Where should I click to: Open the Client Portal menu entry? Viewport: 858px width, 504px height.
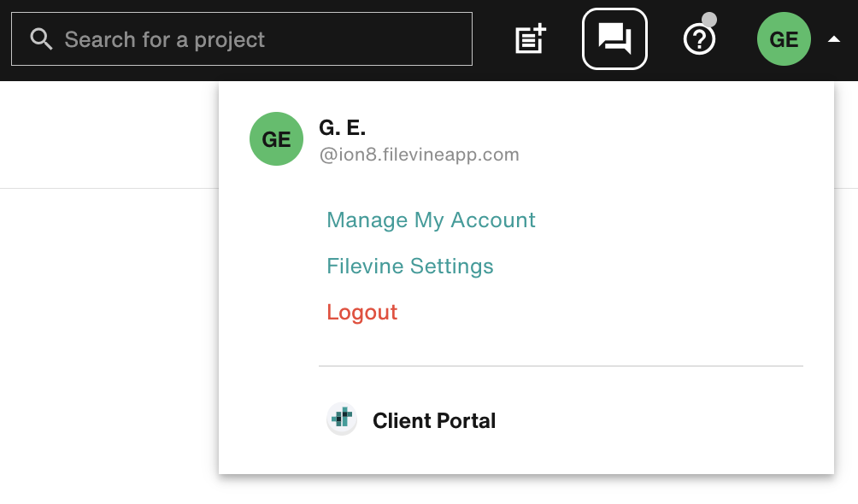[x=434, y=420]
